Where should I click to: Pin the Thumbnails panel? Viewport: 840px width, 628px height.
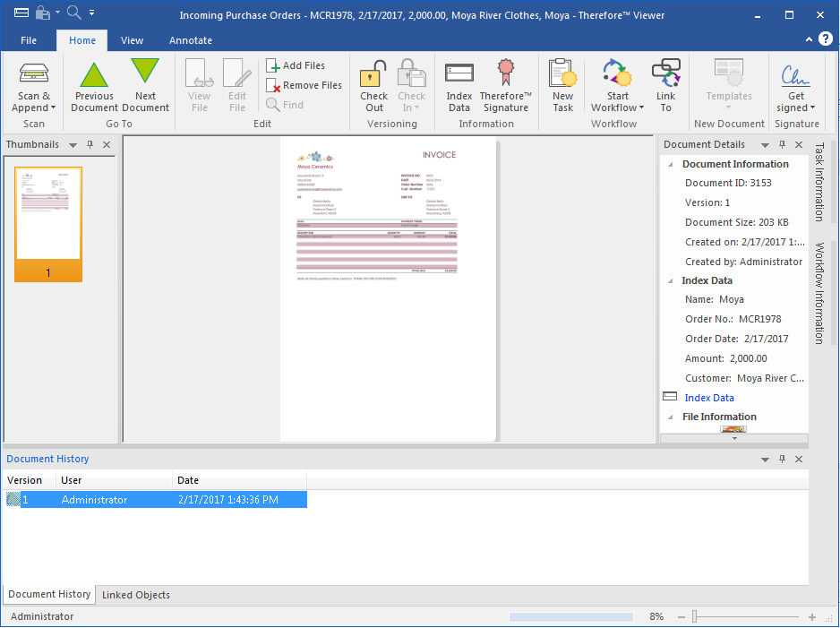[x=90, y=144]
